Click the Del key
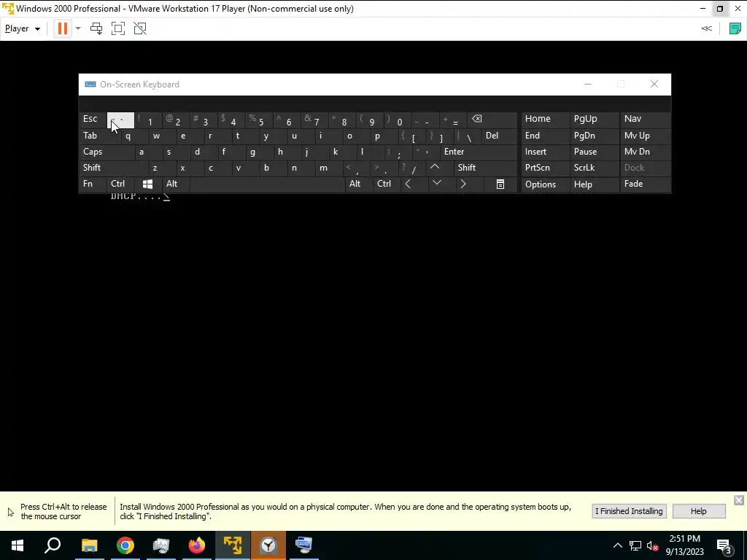Viewport: 747px width, 560px height. [499, 136]
